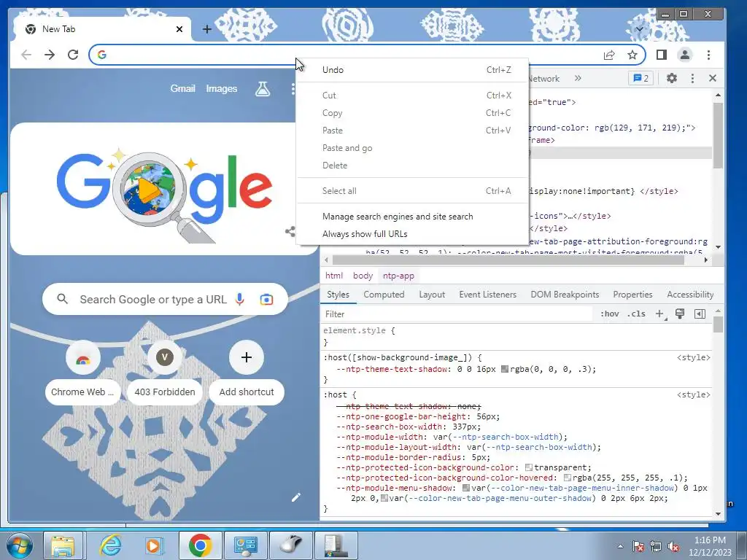Select html in the breadcrumb
Viewport: 747px width, 560px height.
click(x=334, y=276)
